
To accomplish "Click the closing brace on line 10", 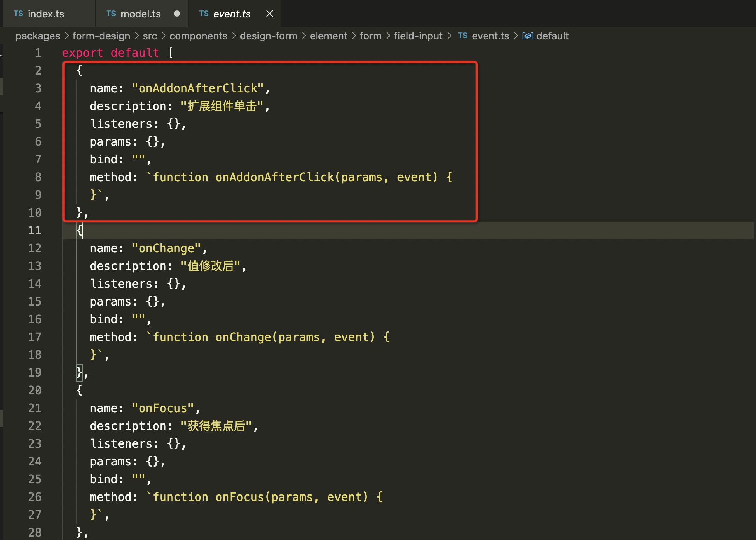I will 79,212.
